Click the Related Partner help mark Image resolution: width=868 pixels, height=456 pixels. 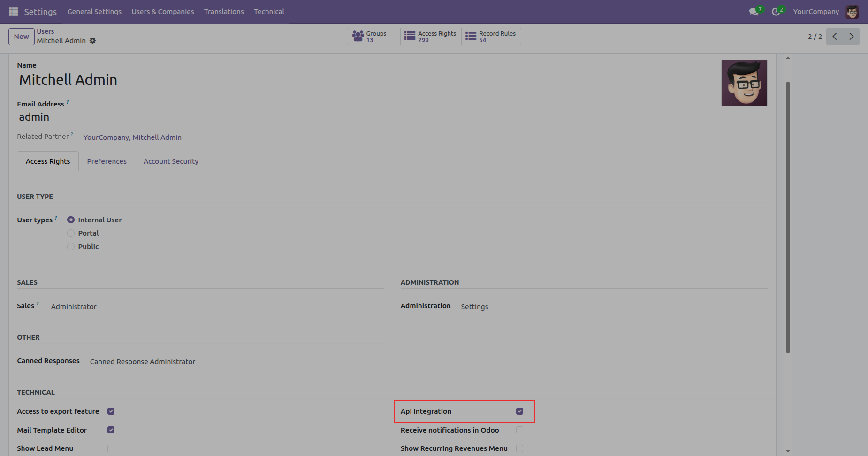pyautogui.click(x=72, y=134)
